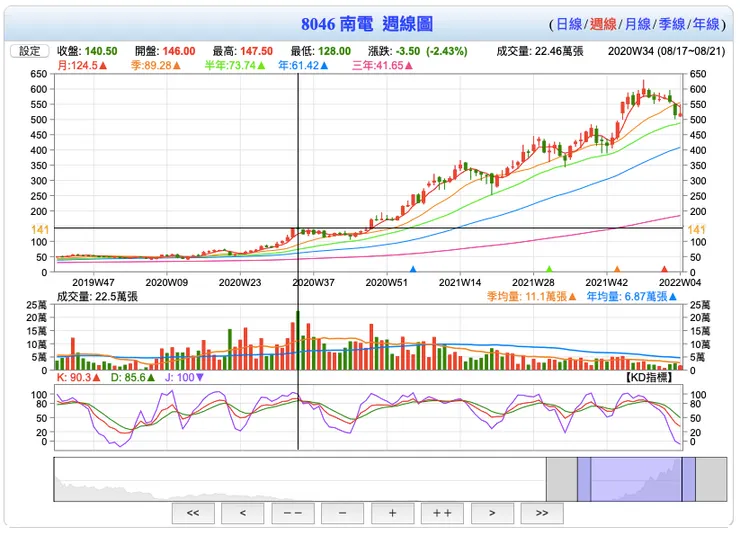The image size is (740, 536).
Task: Click the 漲跌 -3.50 (-2.43%) change value
Action: click(x=418, y=51)
